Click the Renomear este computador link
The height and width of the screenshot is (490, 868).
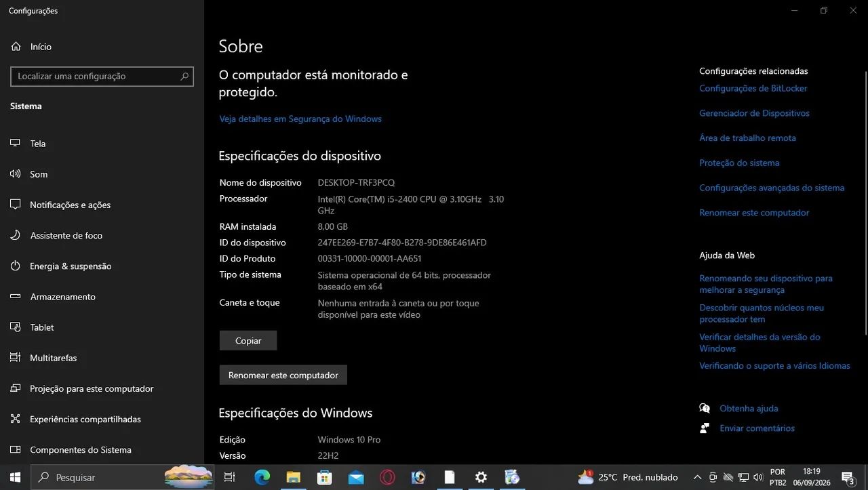(754, 212)
